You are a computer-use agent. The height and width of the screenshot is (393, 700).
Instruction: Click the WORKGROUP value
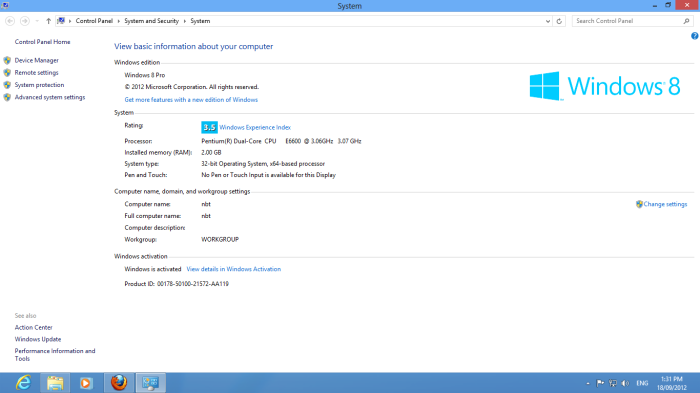point(220,239)
